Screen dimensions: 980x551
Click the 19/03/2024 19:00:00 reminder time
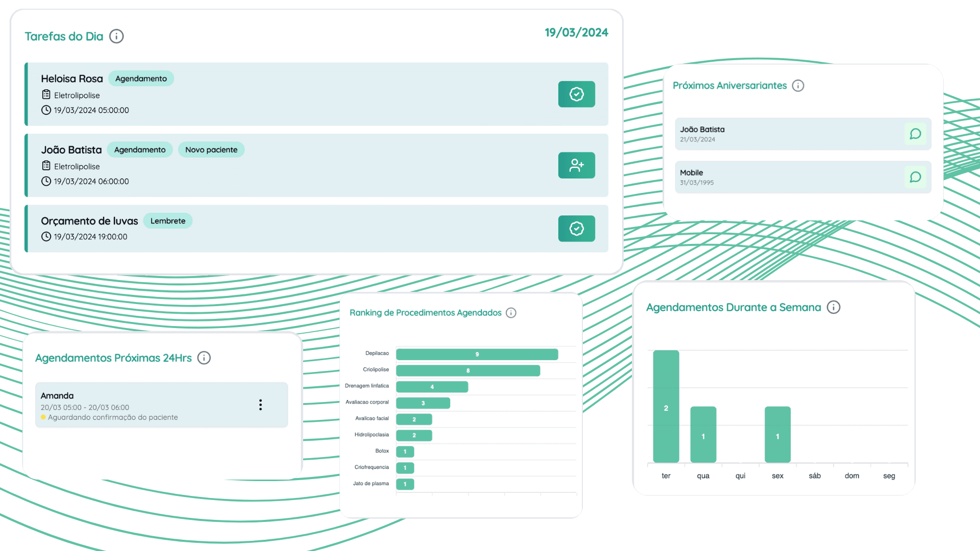point(90,237)
